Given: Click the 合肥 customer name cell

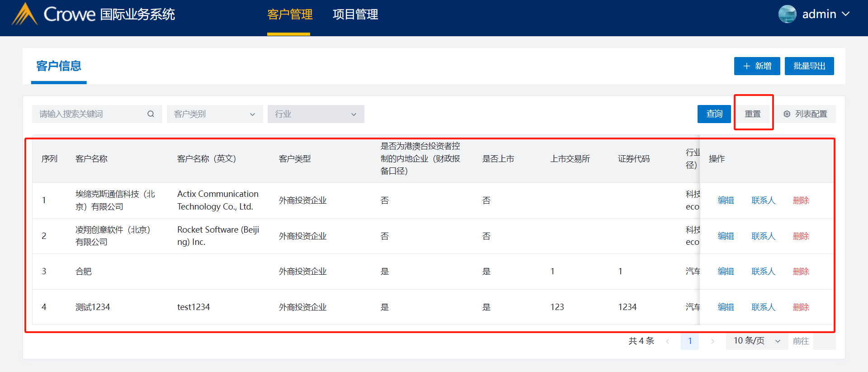Looking at the screenshot, I should [84, 272].
